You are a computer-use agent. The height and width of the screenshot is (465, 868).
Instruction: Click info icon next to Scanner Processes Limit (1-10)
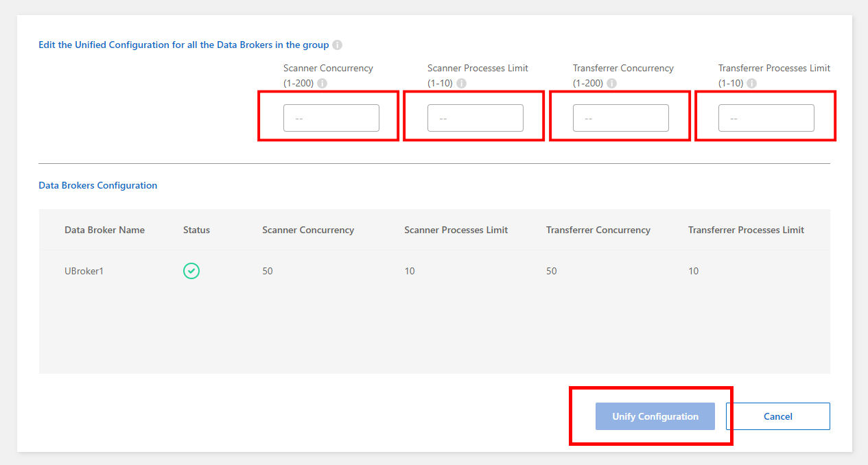pyautogui.click(x=461, y=84)
